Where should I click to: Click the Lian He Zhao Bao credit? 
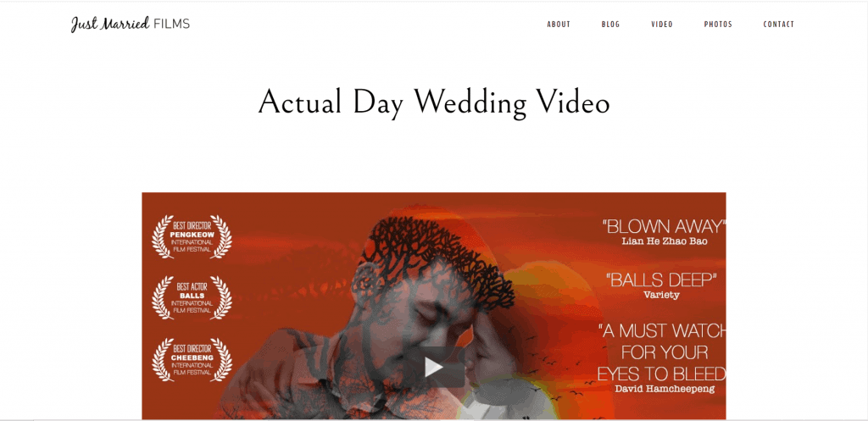point(665,241)
